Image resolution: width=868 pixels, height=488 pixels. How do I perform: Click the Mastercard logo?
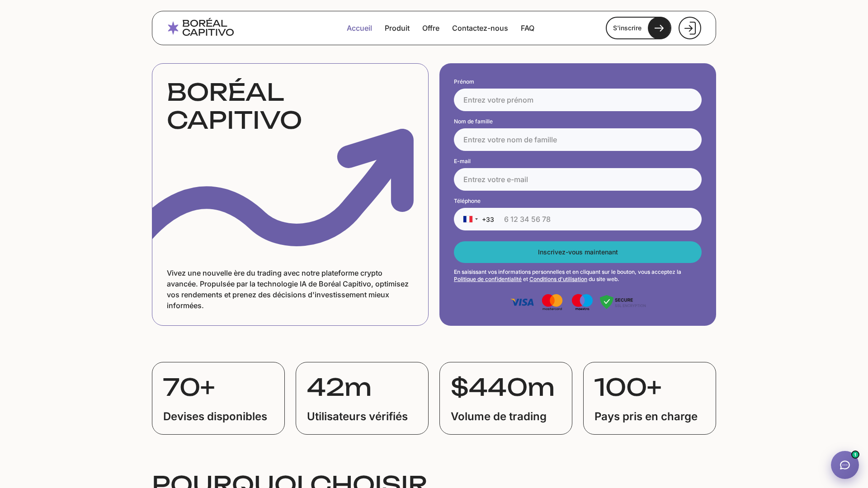552,302
